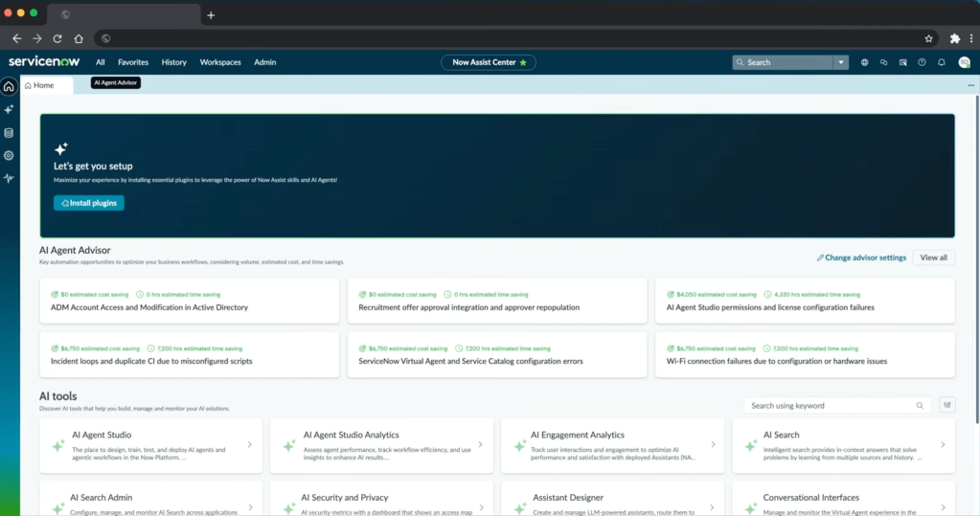Select the Home tab
The width and height of the screenshot is (980, 516).
tap(47, 85)
